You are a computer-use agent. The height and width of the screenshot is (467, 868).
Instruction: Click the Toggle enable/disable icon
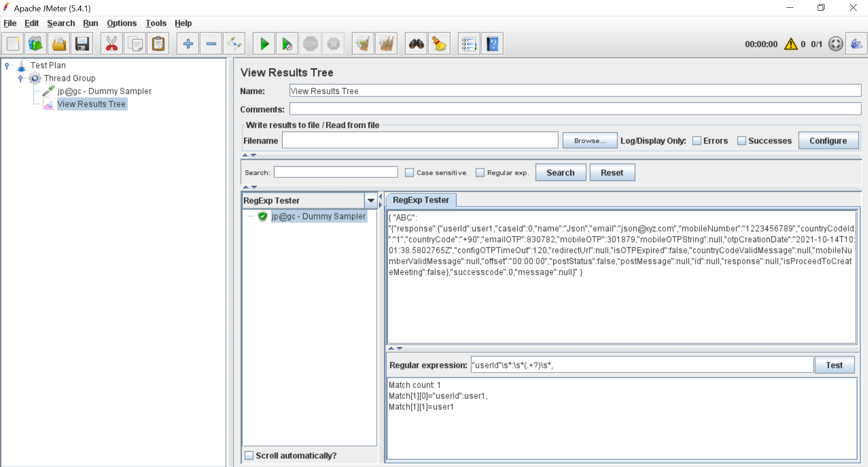pyautogui.click(x=235, y=44)
